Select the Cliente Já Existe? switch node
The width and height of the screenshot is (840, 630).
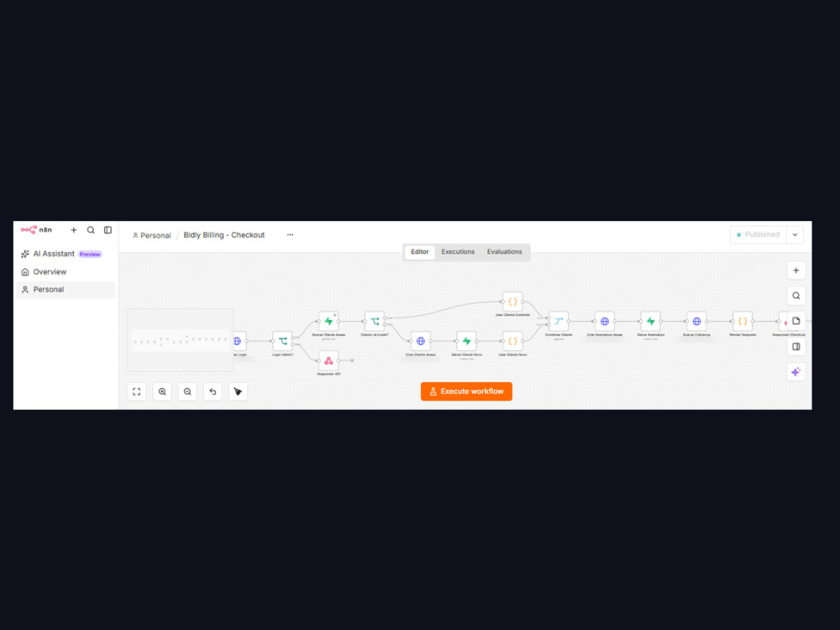(x=375, y=322)
